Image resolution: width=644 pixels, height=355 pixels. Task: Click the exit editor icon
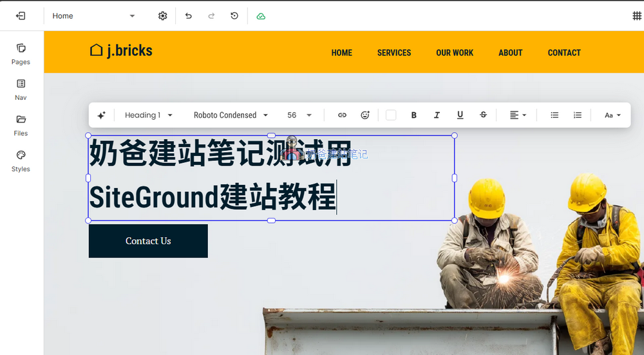click(21, 16)
